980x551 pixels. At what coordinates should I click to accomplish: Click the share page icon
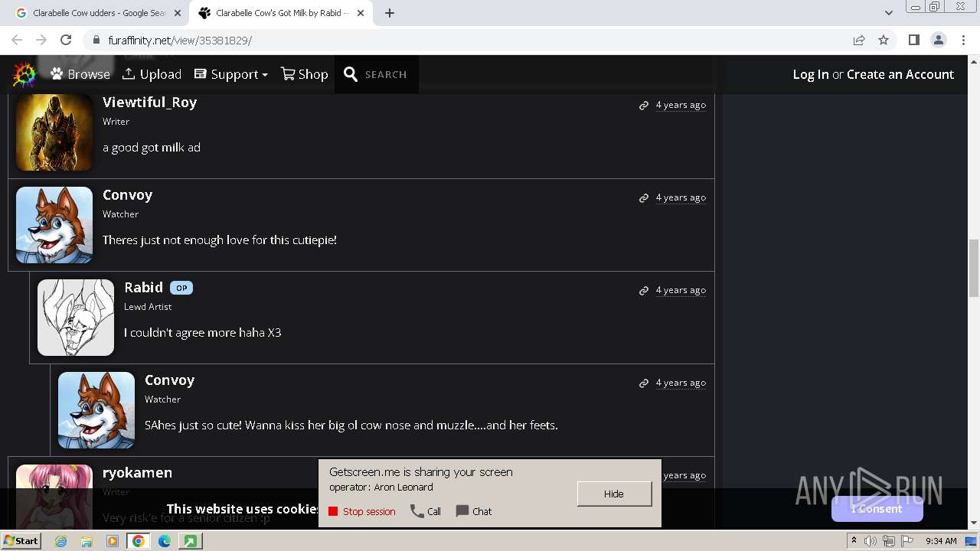coord(859,40)
